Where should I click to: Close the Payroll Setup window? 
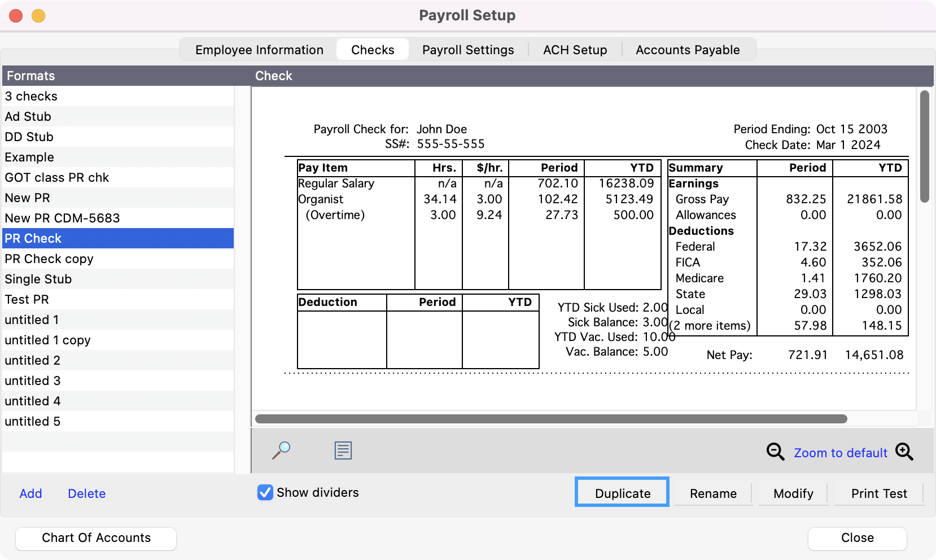[856, 538]
